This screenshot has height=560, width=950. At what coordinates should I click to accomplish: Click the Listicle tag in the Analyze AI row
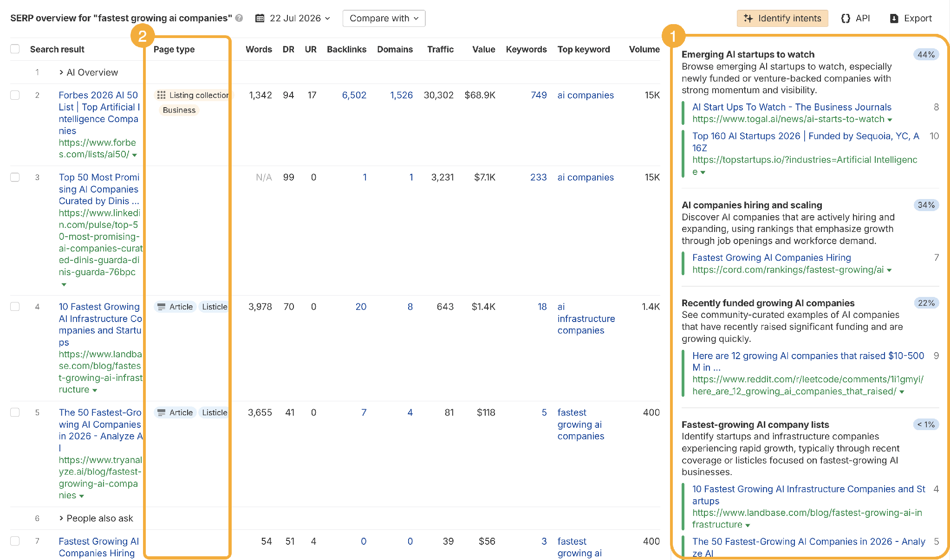215,412
